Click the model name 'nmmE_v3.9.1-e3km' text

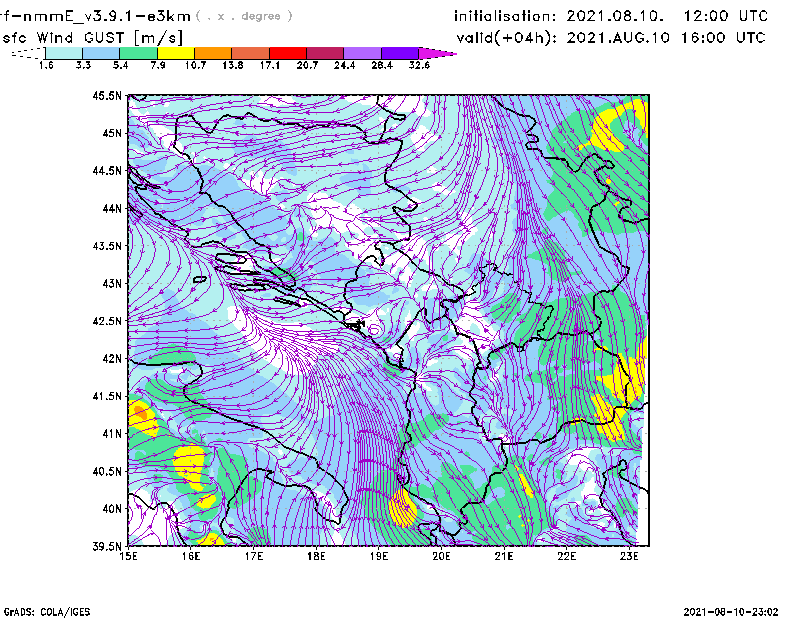coord(107,16)
